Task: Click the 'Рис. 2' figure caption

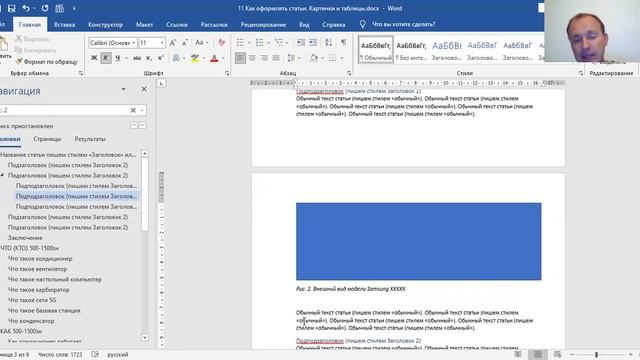Action: [351, 289]
